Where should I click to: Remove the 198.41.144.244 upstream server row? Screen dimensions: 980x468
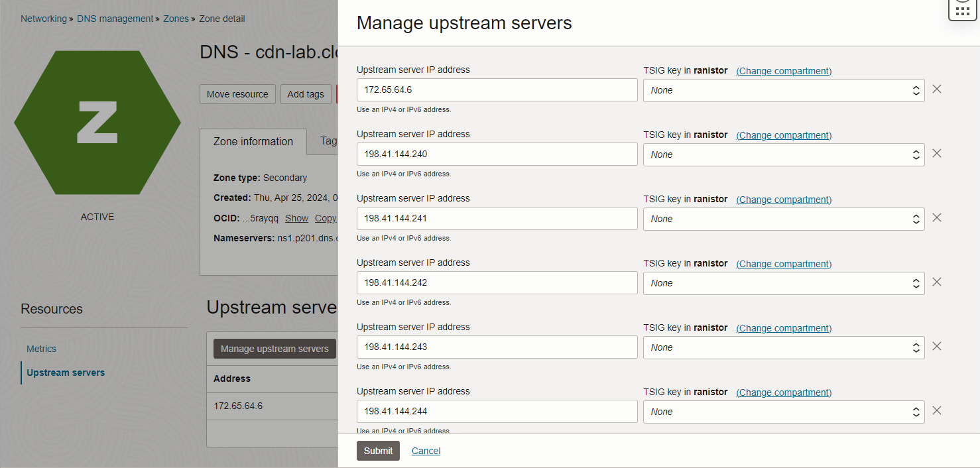(936, 410)
